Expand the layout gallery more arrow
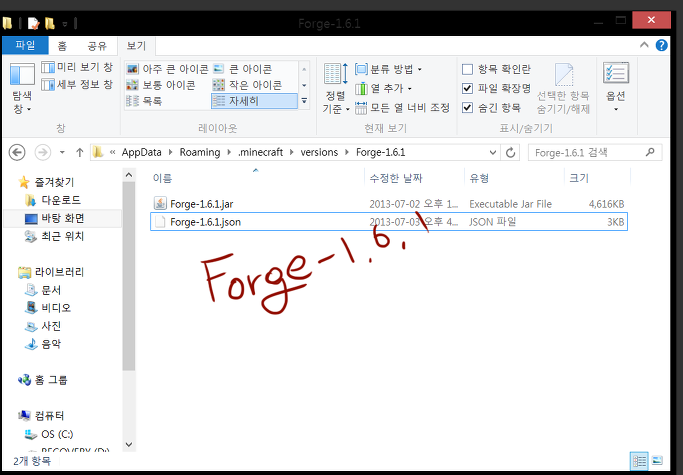Viewport: 683px width, 475px height. click(x=304, y=101)
